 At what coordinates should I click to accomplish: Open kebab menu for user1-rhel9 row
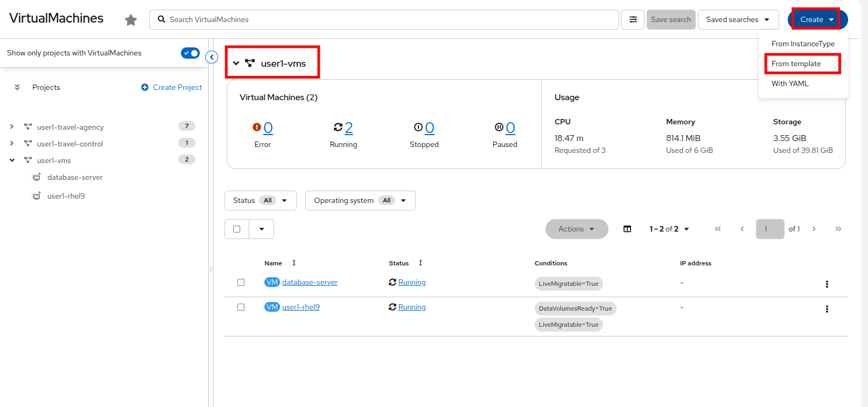click(827, 309)
